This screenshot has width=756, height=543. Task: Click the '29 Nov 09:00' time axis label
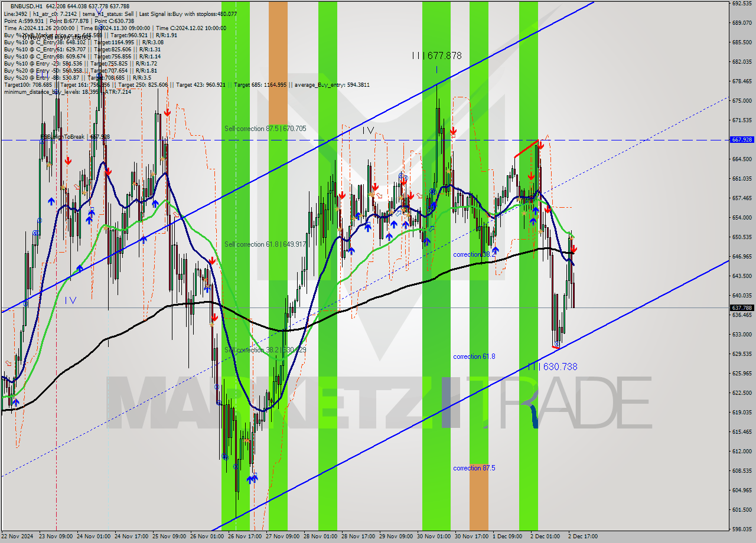click(x=396, y=537)
